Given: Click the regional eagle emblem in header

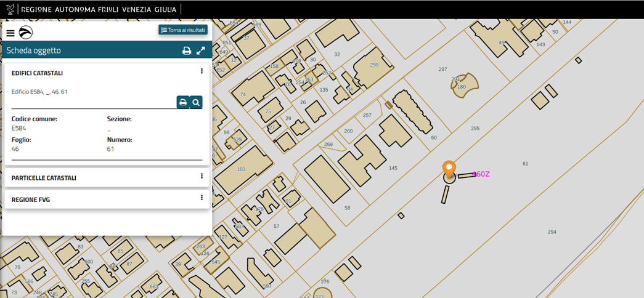Looking at the screenshot, I should [10, 9].
